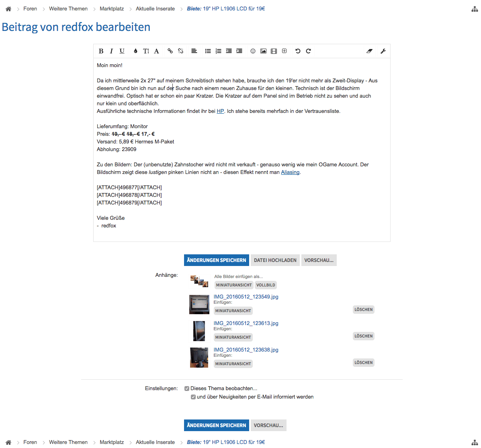Image resolution: width=481 pixels, height=448 pixels.
Task: Place cursor in text '[ATTACH]496877[/ATTACH]'
Action: [129, 188]
